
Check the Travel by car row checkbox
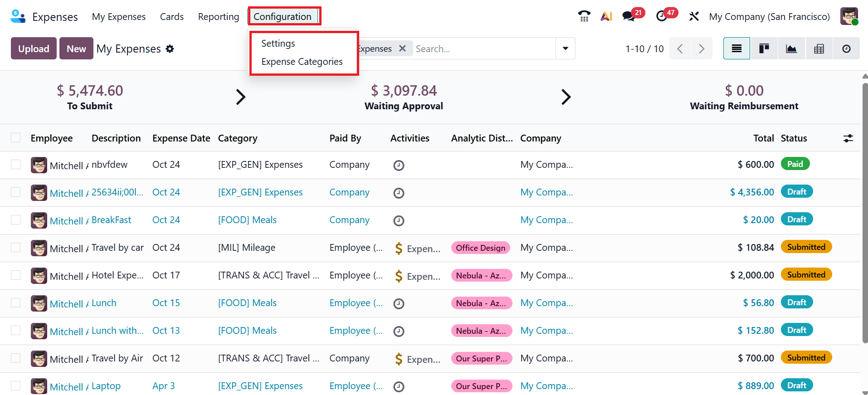[16, 248]
